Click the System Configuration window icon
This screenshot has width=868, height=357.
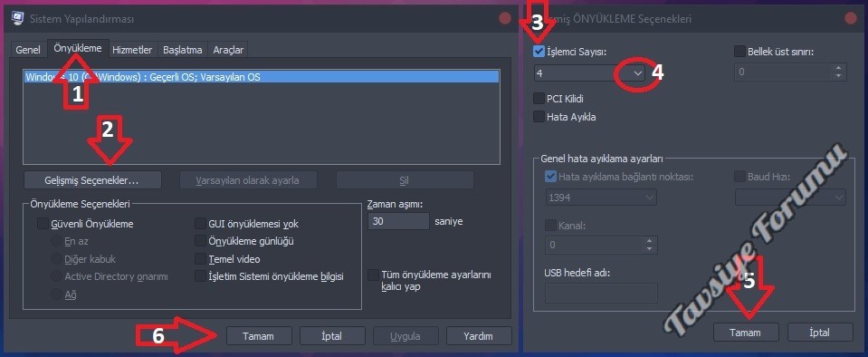18,19
